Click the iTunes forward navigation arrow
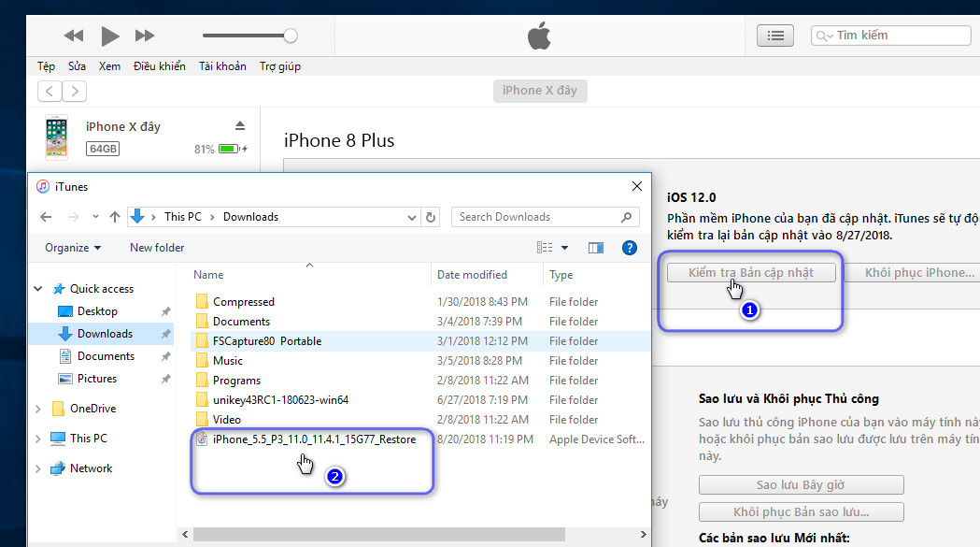Viewport: 980px width, 547px height. [75, 92]
